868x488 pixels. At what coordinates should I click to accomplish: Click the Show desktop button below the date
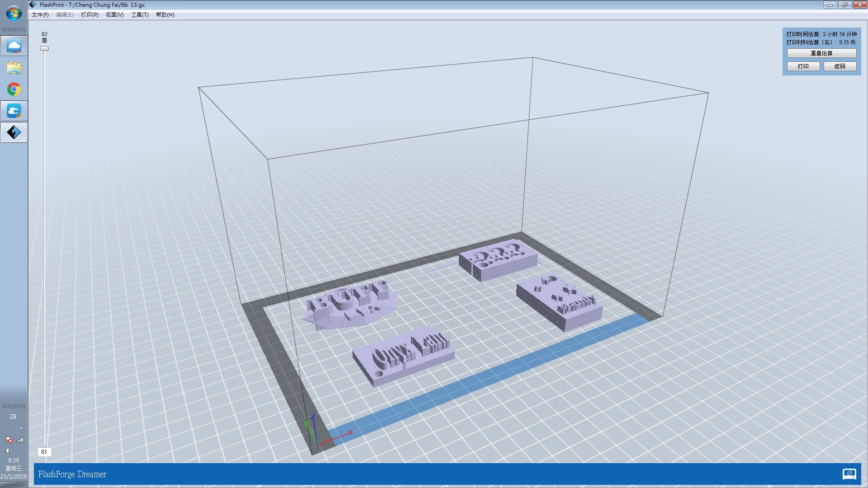pyautogui.click(x=14, y=484)
